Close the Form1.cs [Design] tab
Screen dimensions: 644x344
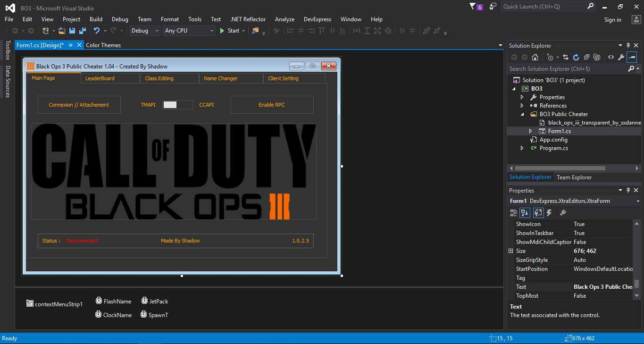tap(79, 45)
